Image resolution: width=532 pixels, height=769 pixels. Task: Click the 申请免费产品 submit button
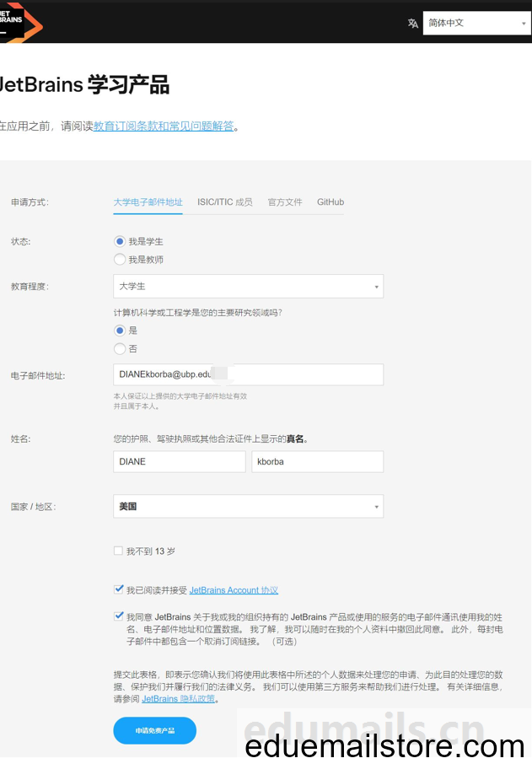155,731
